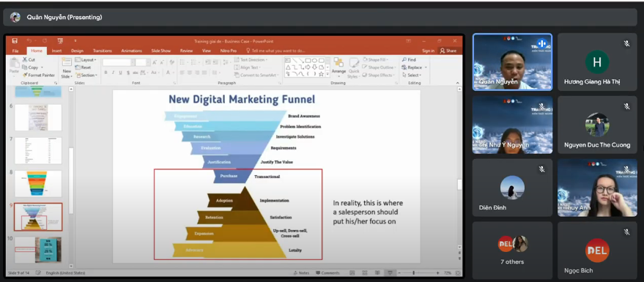The width and height of the screenshot is (644, 282).
Task: Toggle the Notes pane in the status bar
Action: coord(301,273)
